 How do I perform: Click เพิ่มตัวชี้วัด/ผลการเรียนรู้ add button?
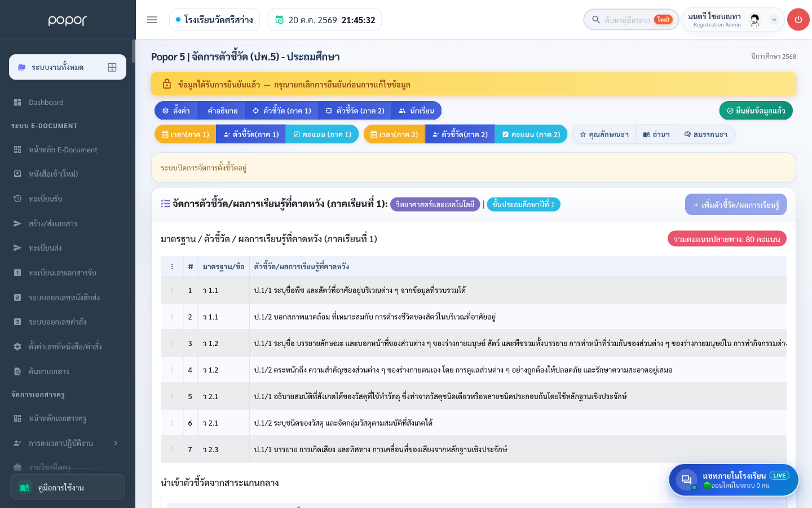736,204
